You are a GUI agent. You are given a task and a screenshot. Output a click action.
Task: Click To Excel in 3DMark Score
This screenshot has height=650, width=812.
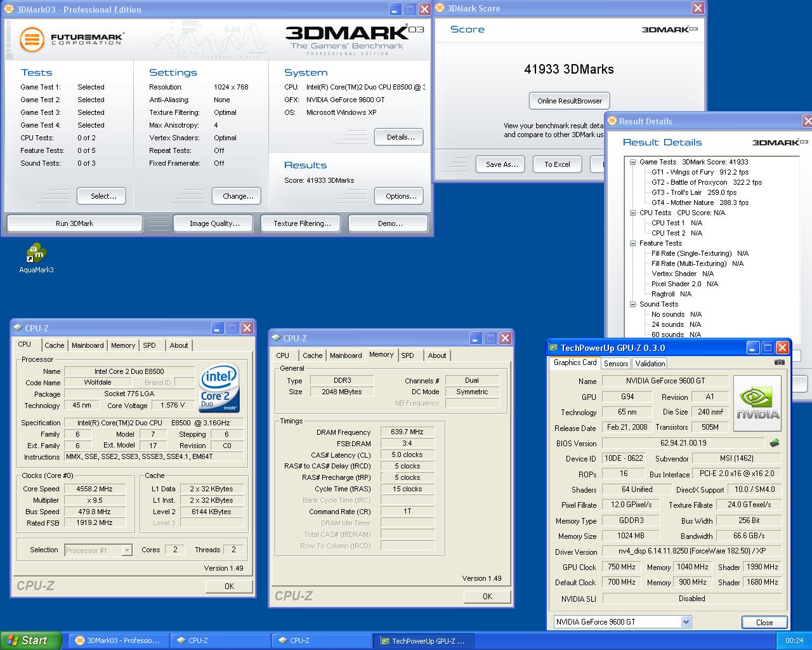pyautogui.click(x=557, y=164)
